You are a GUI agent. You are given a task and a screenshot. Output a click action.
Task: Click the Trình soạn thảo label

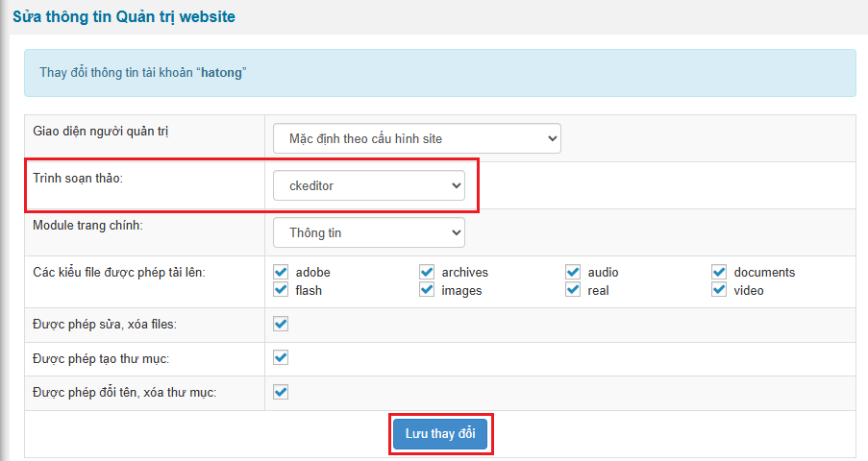click(76, 178)
